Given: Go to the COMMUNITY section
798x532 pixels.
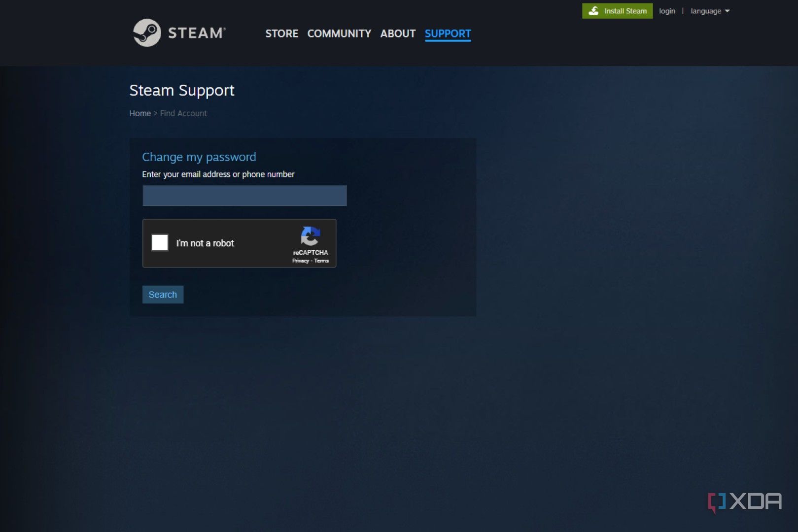Looking at the screenshot, I should [x=339, y=33].
